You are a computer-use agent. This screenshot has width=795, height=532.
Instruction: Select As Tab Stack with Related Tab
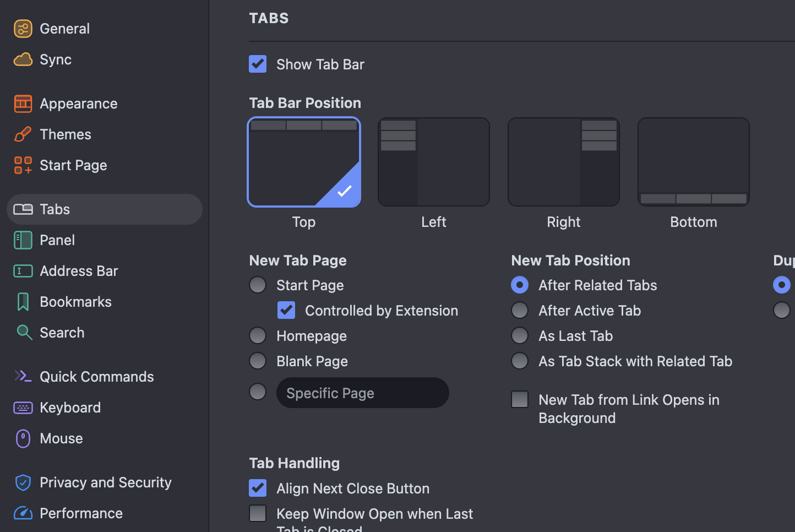coord(520,361)
